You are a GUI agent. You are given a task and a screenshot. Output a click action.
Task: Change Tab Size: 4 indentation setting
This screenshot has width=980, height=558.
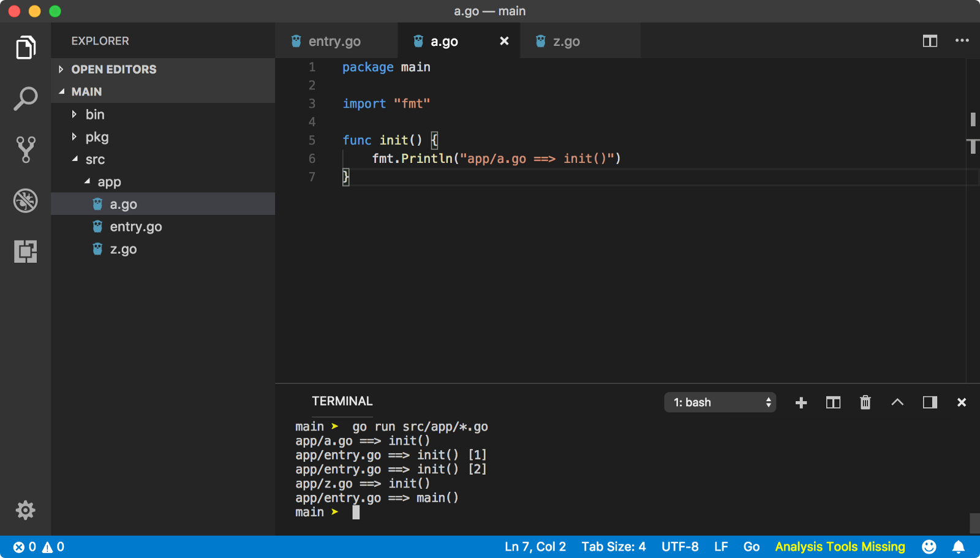click(614, 547)
